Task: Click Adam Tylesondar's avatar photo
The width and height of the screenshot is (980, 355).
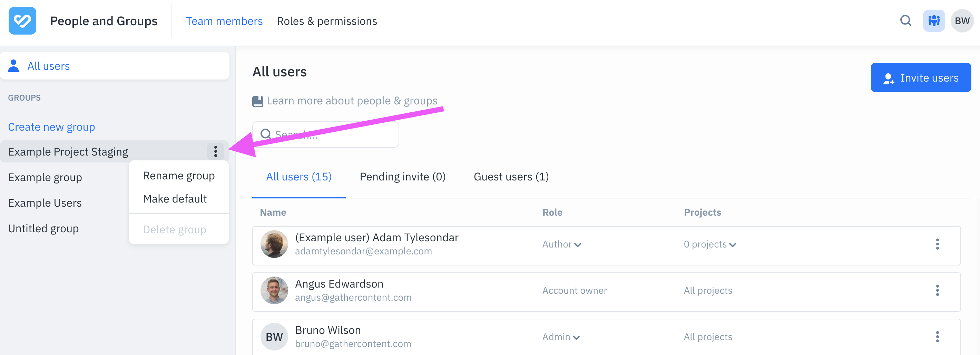Action: pos(274,244)
